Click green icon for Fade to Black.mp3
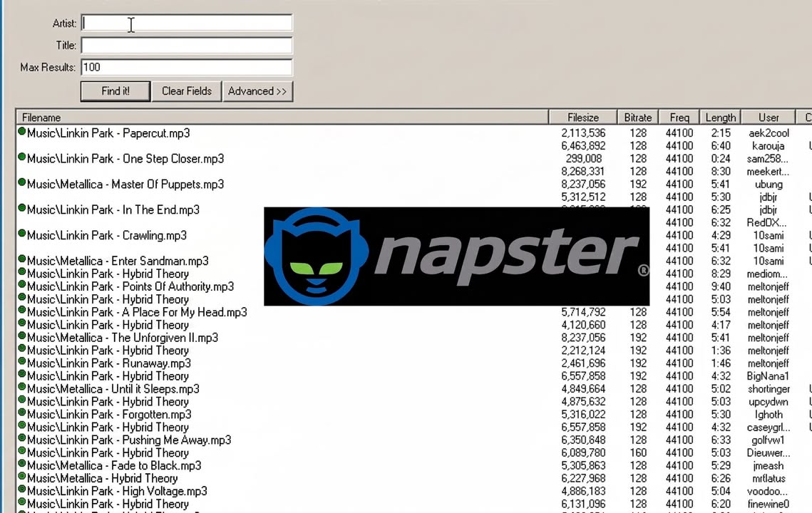 [22, 464]
